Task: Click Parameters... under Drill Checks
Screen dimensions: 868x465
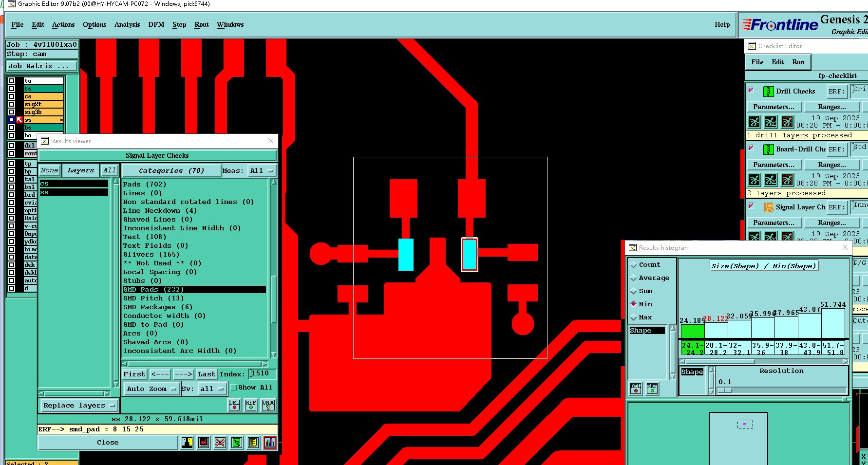Action: (774, 107)
